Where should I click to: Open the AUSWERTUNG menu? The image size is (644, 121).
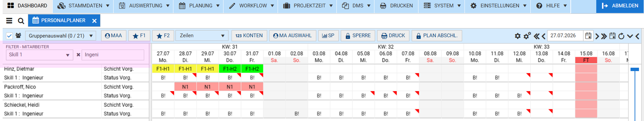pyautogui.click(x=145, y=6)
